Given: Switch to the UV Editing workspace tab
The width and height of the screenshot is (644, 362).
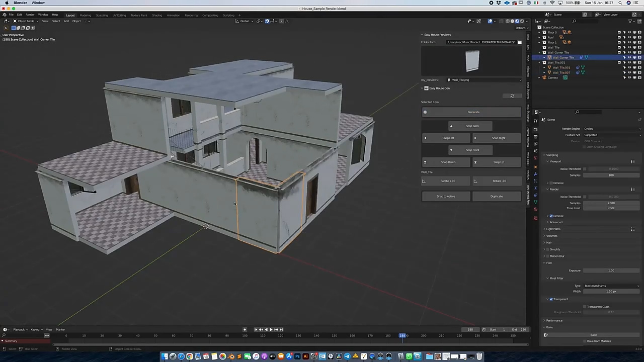Looking at the screenshot, I should (x=119, y=15).
